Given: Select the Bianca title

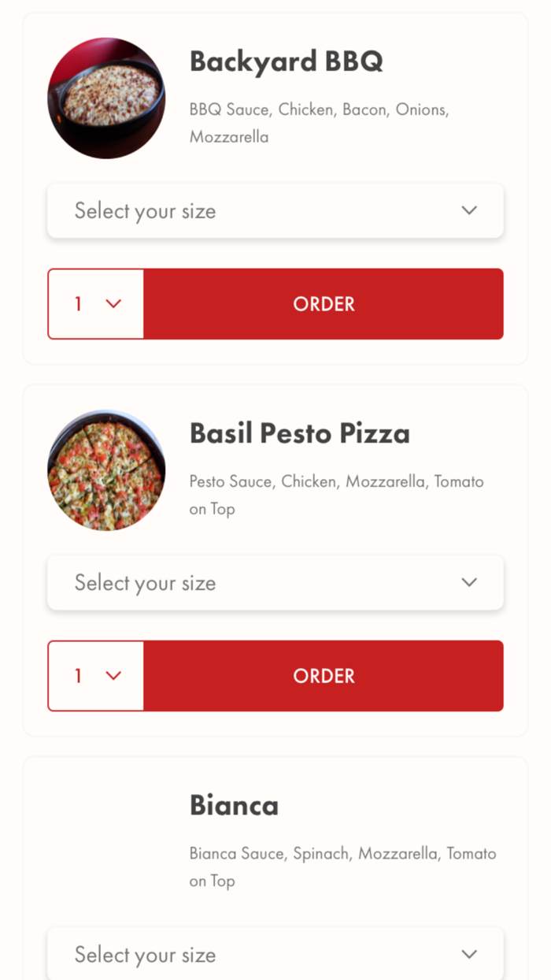Looking at the screenshot, I should pos(234,804).
